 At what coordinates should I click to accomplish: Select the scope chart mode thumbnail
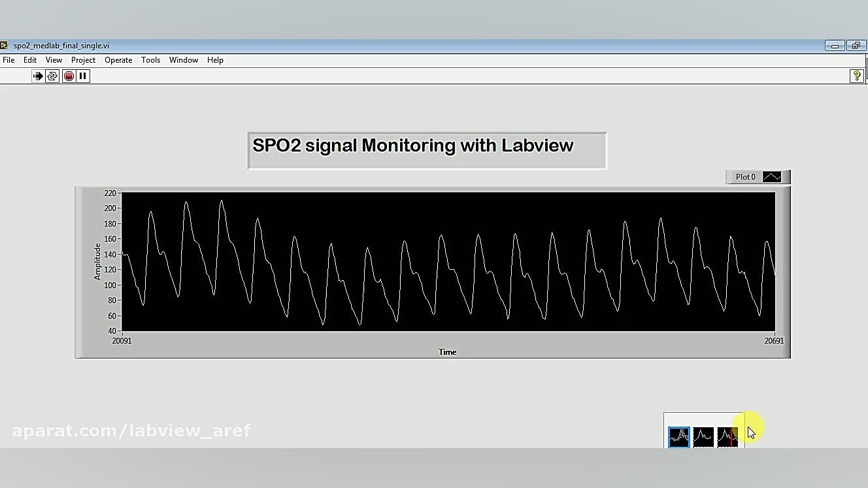tap(703, 437)
